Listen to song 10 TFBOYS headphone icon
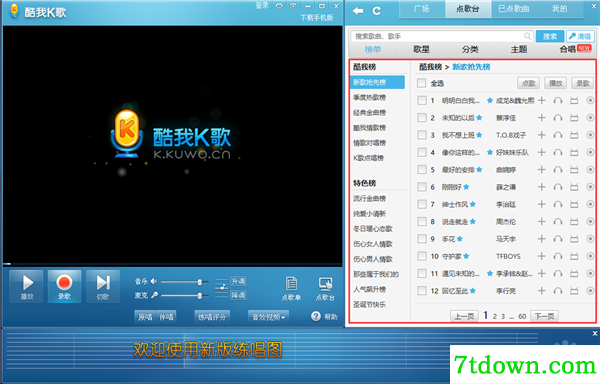Screen dimensions: 600x384 pyautogui.click(x=558, y=256)
